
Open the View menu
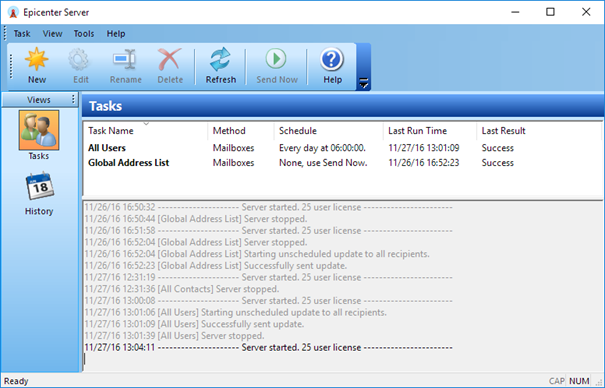[x=52, y=34]
